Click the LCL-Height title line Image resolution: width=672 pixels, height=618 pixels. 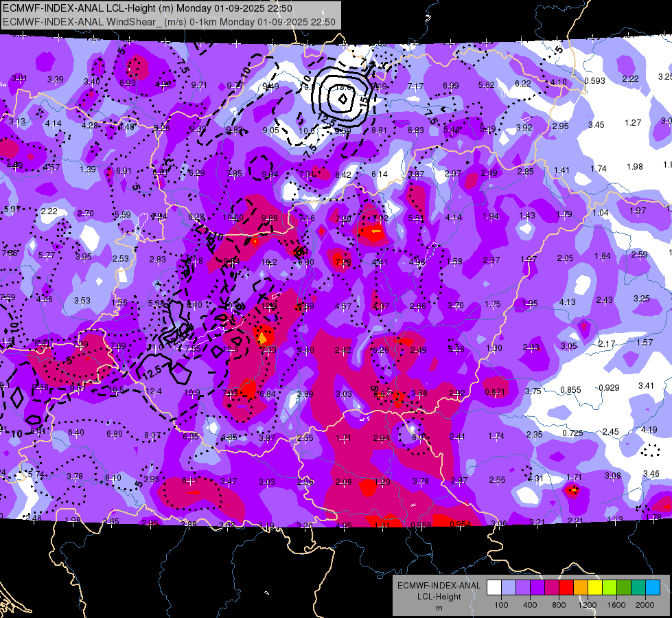(147, 8)
